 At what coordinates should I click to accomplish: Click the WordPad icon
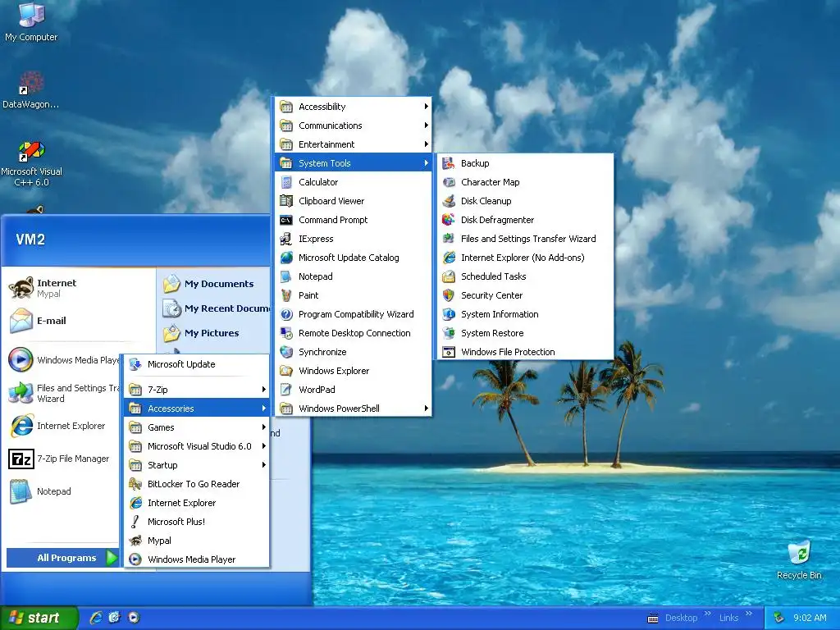[x=286, y=390]
